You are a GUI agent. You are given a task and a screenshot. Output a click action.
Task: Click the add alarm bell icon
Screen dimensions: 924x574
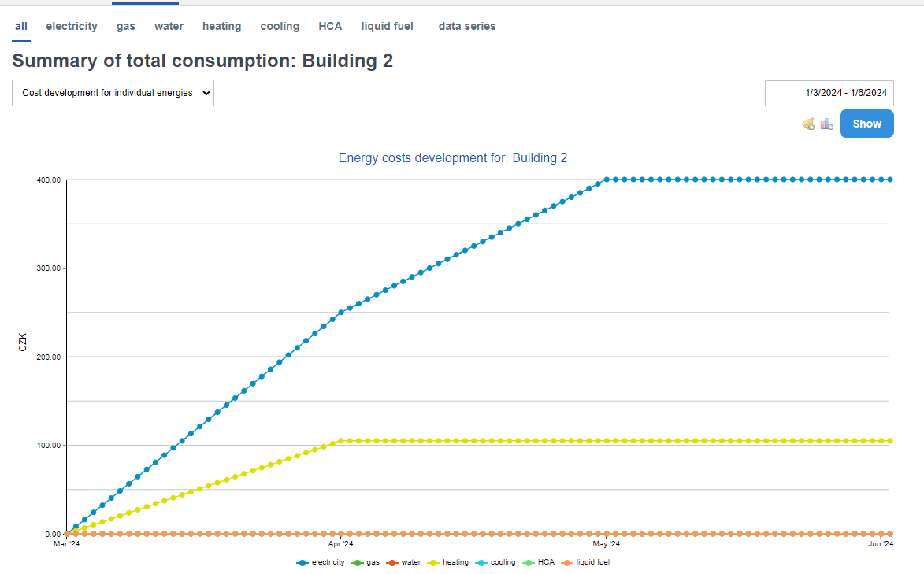808,124
